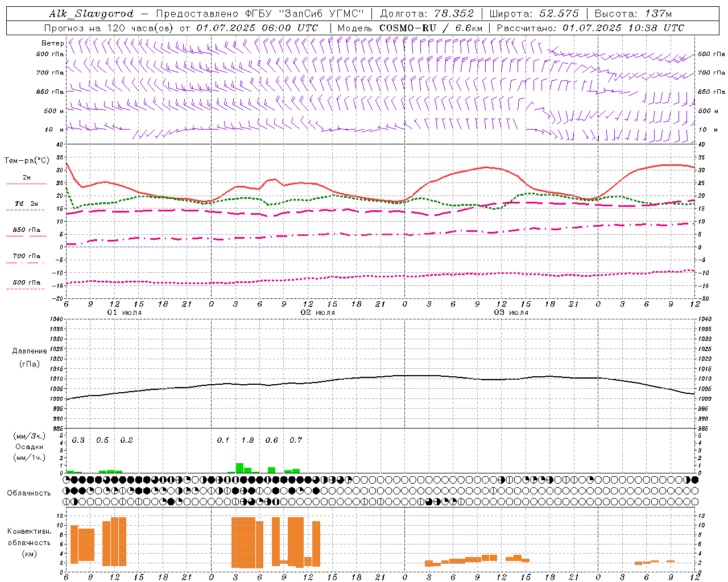Image resolution: width=728 pixels, height=582 pixels.
Task: Click the 850 гПа temperature legend entry
Action: point(26,231)
